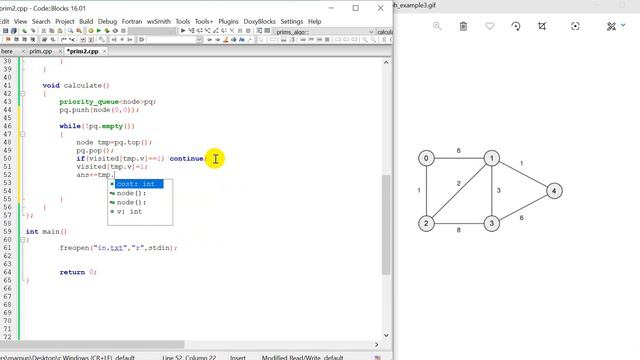Click the Delete trash icon in photo viewer

463,26
